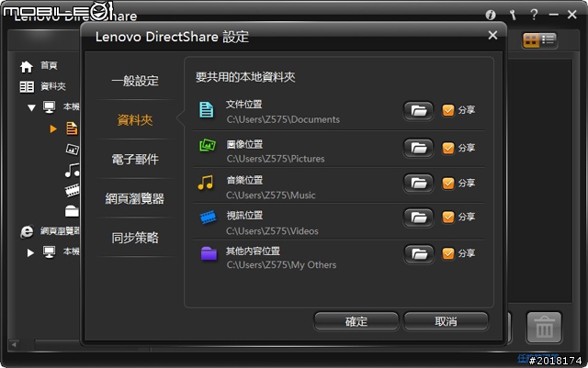Open the help question mark icon
The image size is (588, 368).
[534, 15]
